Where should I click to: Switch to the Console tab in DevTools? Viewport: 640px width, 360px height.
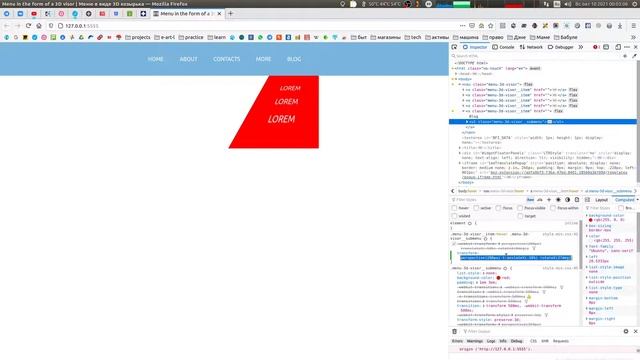(503, 47)
